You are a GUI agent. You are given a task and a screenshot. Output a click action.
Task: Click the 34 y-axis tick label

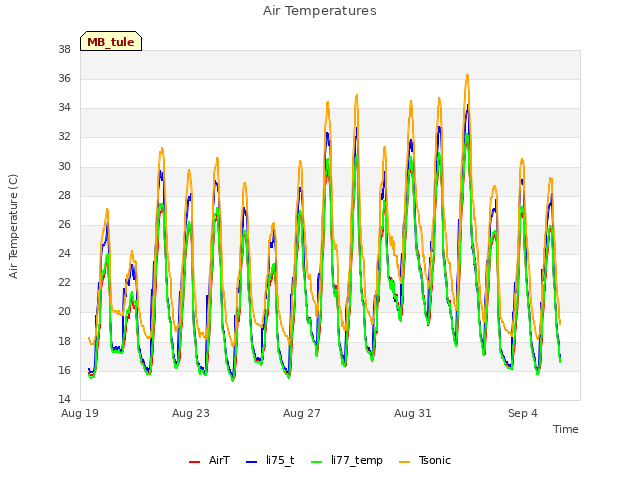(64, 108)
